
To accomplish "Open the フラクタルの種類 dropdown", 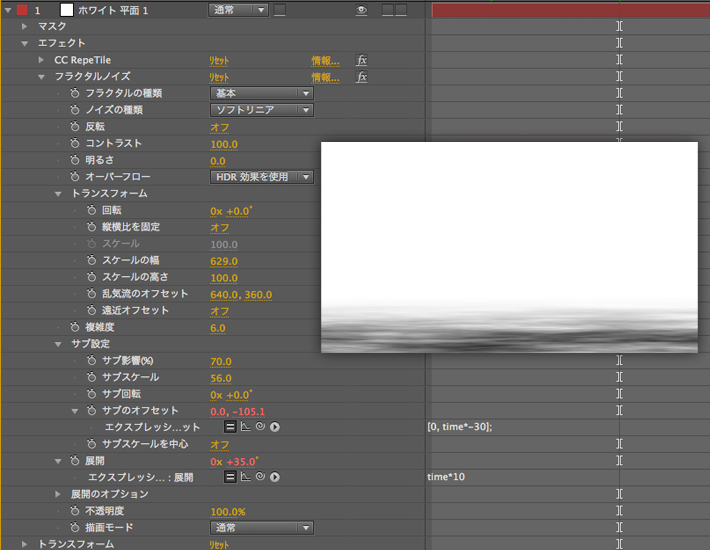I will pos(261,93).
